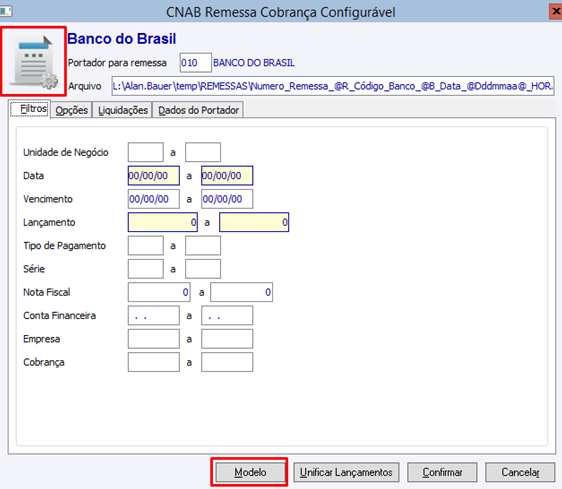562x489 pixels.
Task: Click the ending Nota Fiscal field
Action: (x=241, y=292)
